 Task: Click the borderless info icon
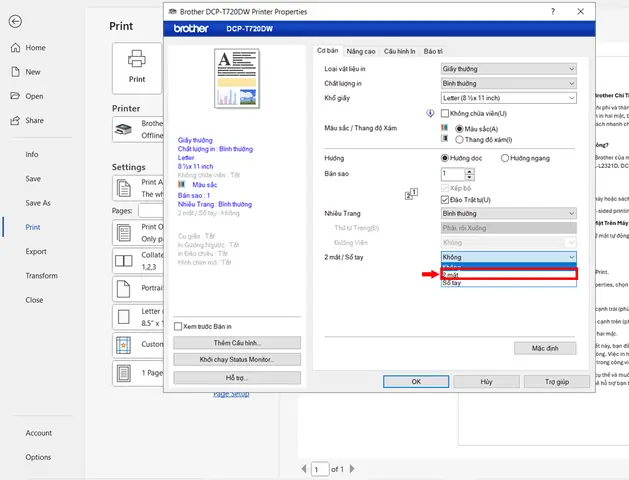point(430,113)
